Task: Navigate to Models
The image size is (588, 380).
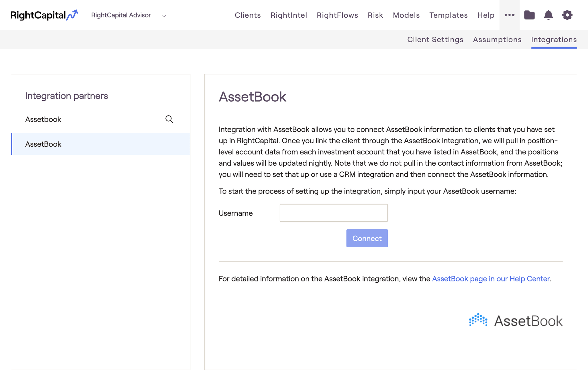Action: (x=406, y=15)
